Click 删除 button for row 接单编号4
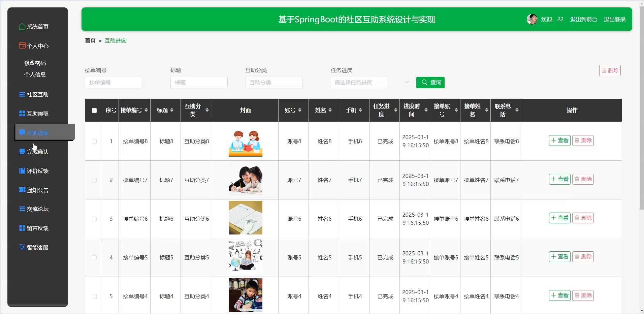The width and height of the screenshot is (644, 314). pyautogui.click(x=583, y=295)
